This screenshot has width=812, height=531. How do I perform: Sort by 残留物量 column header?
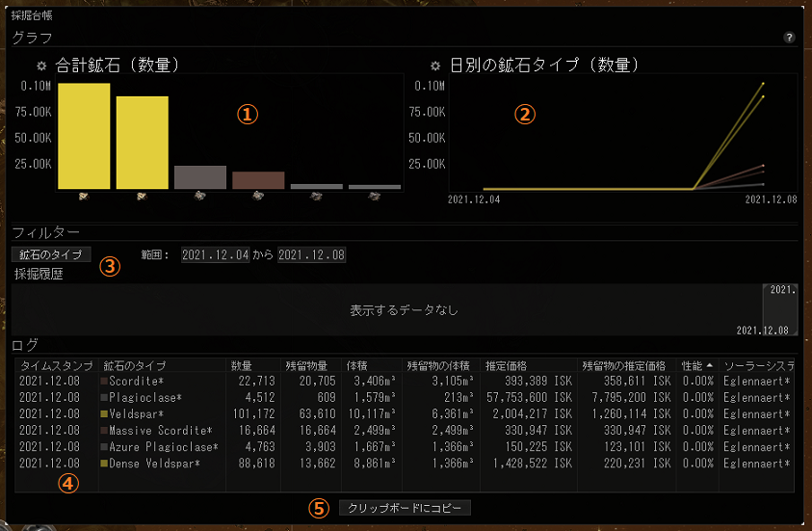(311, 366)
